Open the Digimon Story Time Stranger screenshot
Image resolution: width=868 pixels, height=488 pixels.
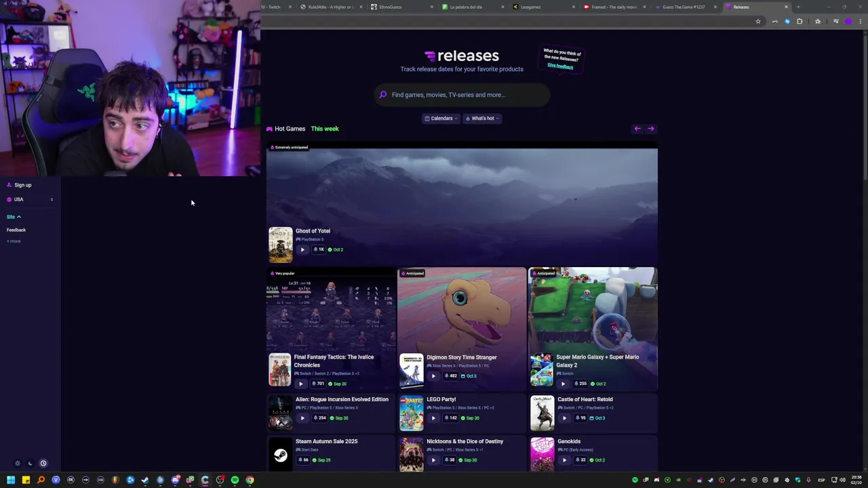(x=462, y=309)
